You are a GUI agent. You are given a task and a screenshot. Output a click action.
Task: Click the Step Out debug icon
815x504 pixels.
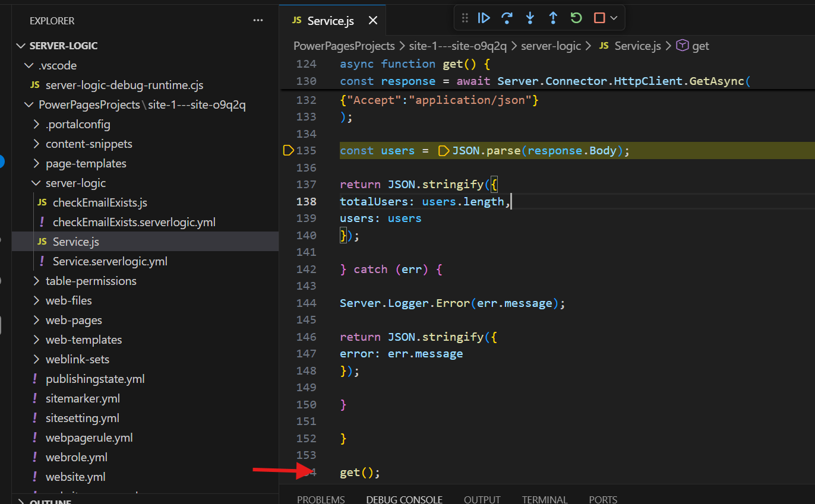[553, 18]
